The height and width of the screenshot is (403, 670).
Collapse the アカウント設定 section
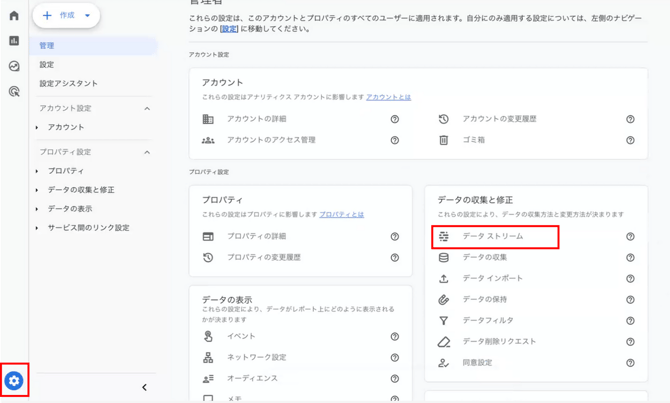tap(147, 108)
